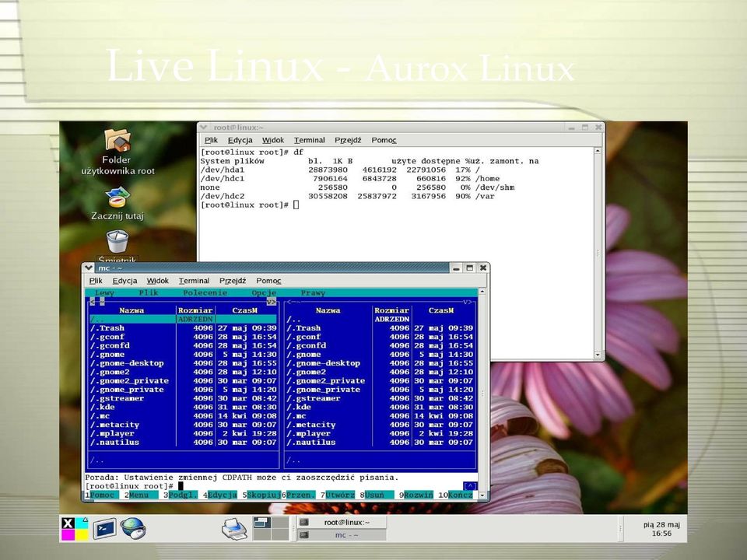Open Pomoc menu in root@linux terminal
The width and height of the screenshot is (747, 560).
click(384, 140)
